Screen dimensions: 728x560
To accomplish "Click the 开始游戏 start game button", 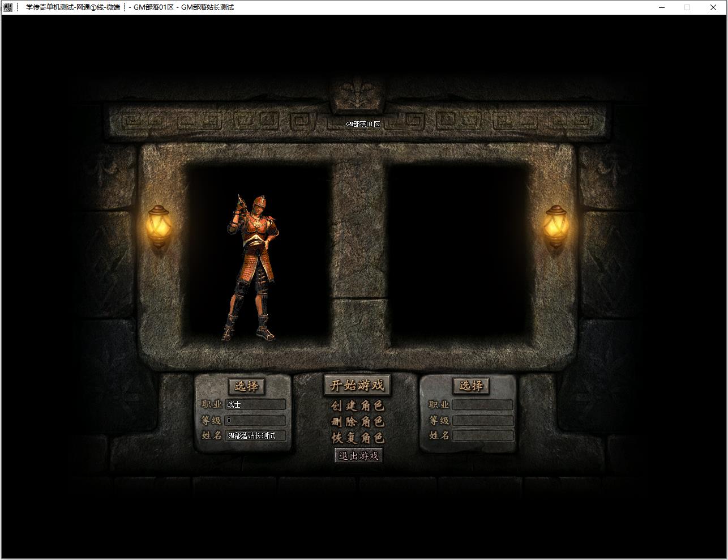I will click(x=357, y=386).
